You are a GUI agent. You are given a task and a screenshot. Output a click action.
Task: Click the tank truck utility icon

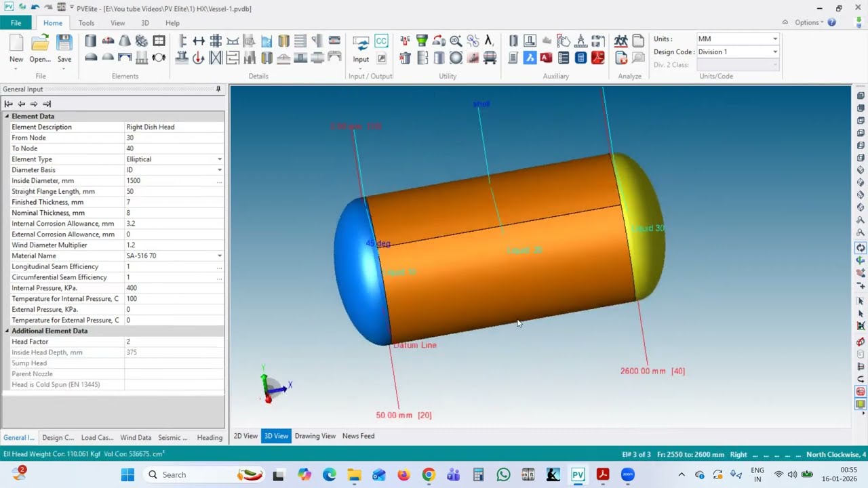[x=489, y=58]
